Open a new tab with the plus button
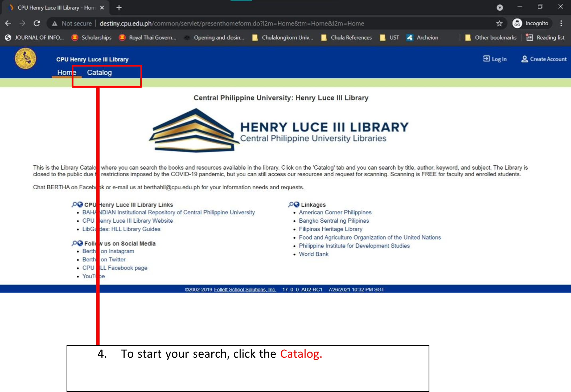 (x=119, y=8)
